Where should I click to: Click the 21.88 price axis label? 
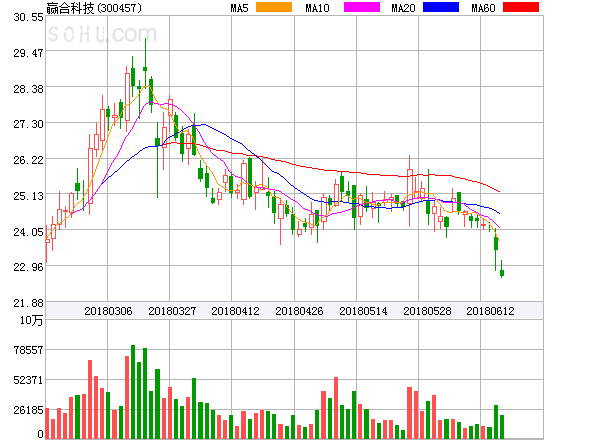pos(28,303)
